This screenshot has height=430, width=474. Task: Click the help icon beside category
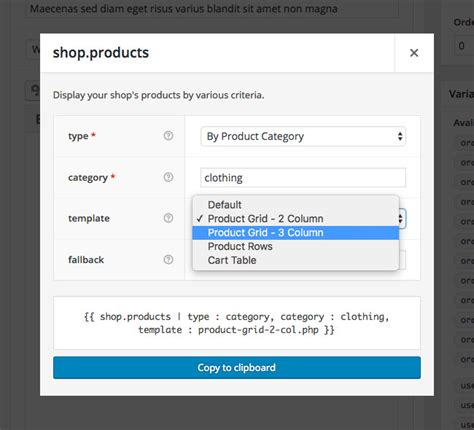click(x=168, y=177)
